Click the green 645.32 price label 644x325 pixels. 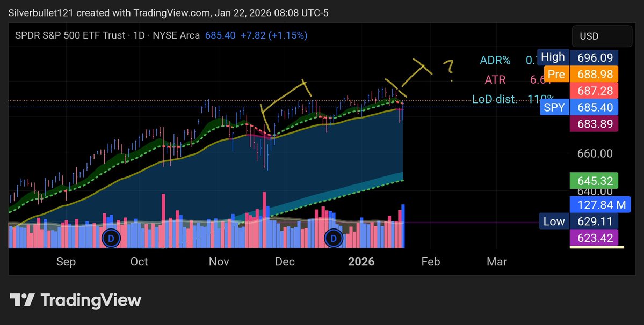[594, 181]
